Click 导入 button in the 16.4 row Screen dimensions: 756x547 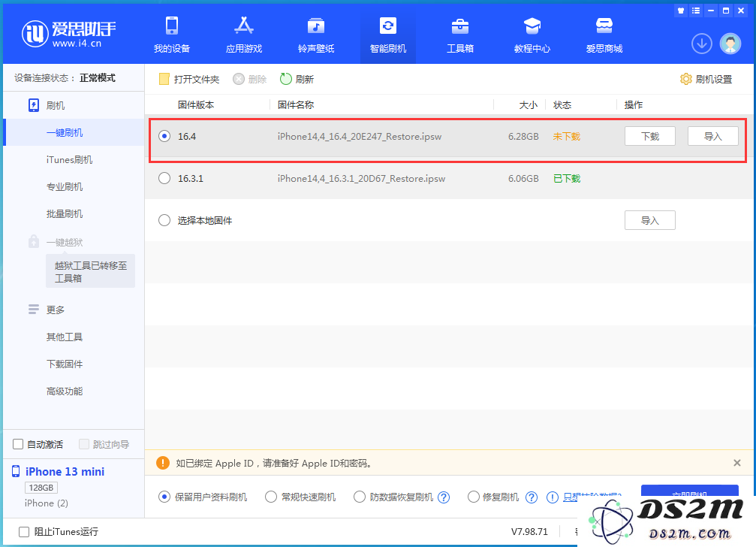pyautogui.click(x=712, y=136)
